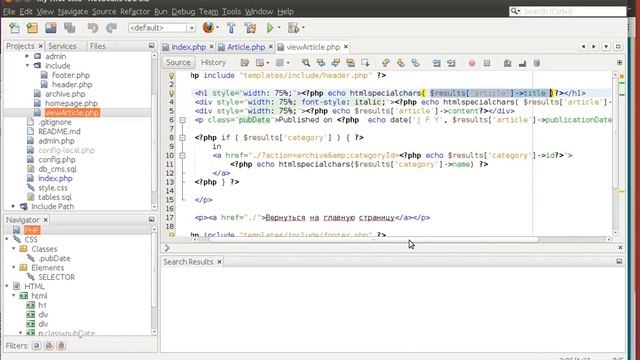Click the Shift Line Right icon
This screenshot has width=640, height=360.
(451, 63)
